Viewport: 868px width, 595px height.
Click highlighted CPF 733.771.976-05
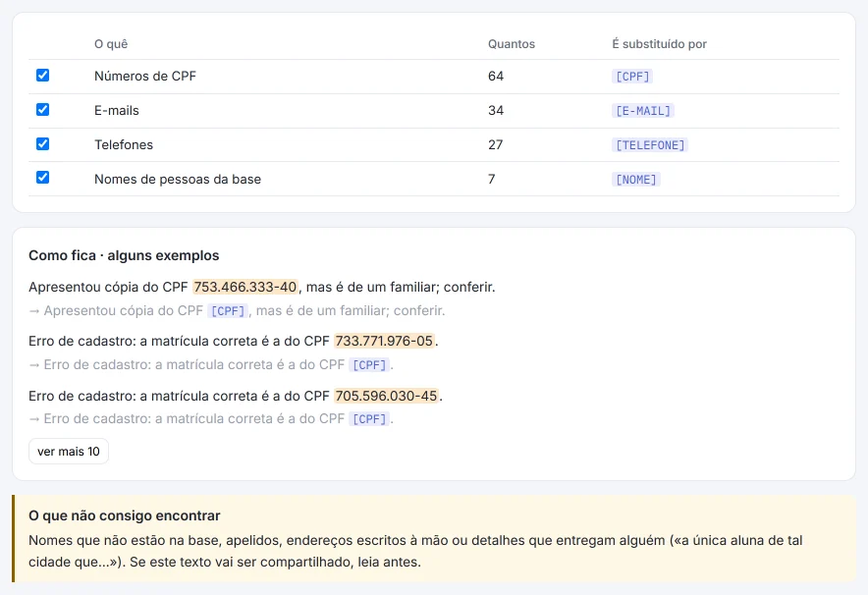(x=384, y=341)
